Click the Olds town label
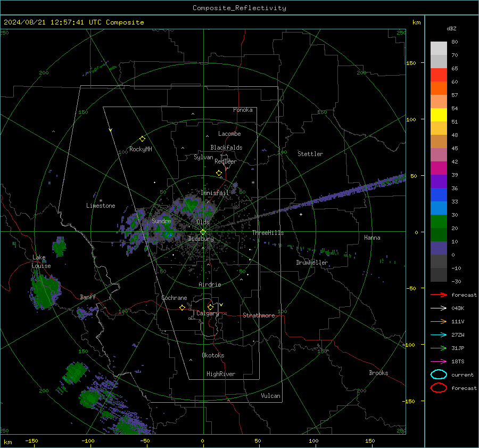The width and height of the screenshot is (479, 448). point(203,222)
